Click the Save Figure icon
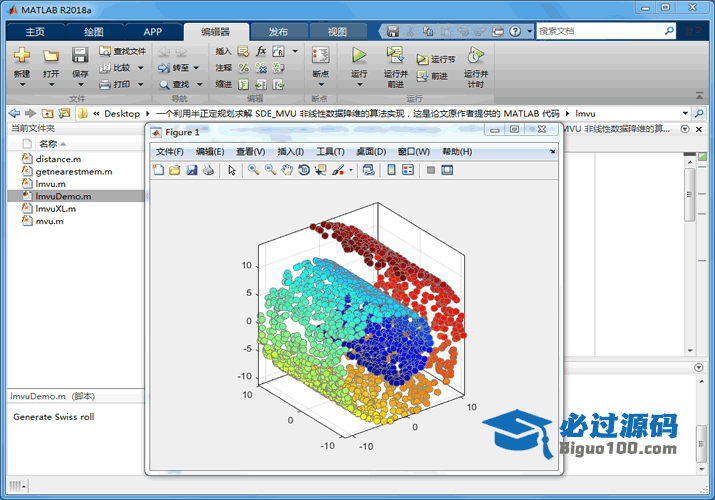This screenshot has height=500, width=715. [x=192, y=170]
